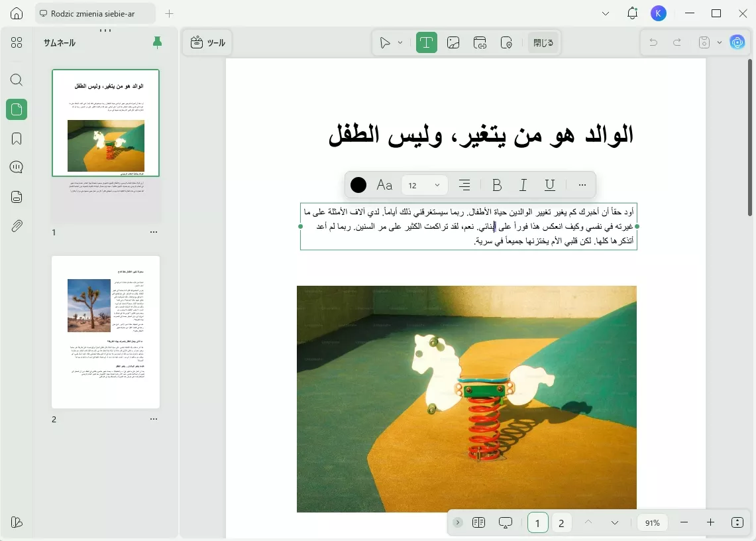Go to previous page arrow
Screen dimensions: 756x541
(588, 522)
